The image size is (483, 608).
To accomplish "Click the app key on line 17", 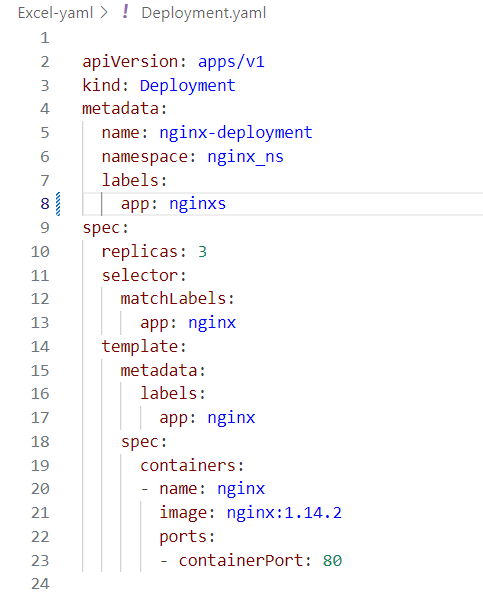I will point(173,418).
